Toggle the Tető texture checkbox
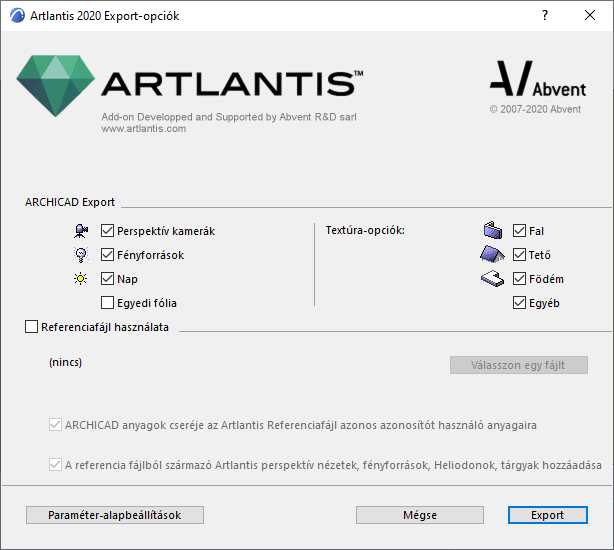The width and height of the screenshot is (614, 550). pos(519,255)
